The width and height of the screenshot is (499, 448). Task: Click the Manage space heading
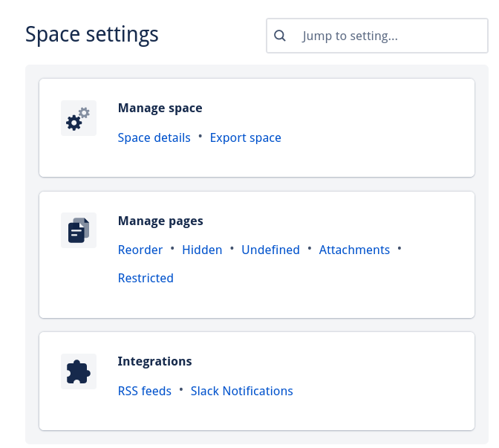[x=160, y=108]
